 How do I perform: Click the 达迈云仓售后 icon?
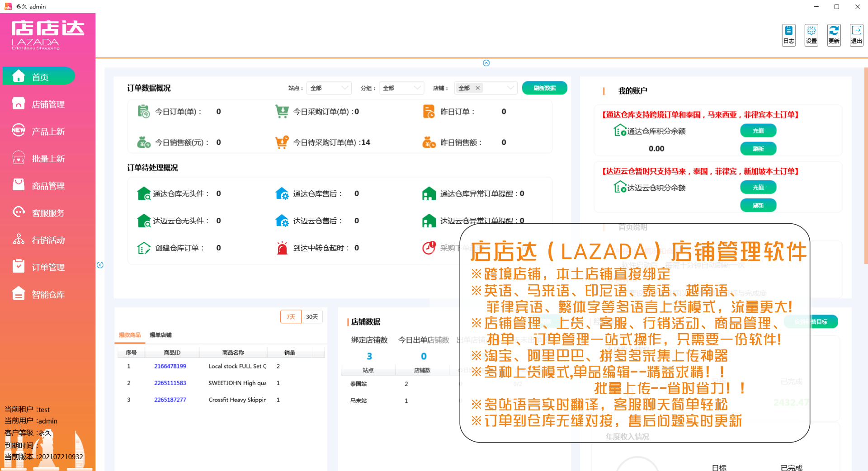click(282, 221)
